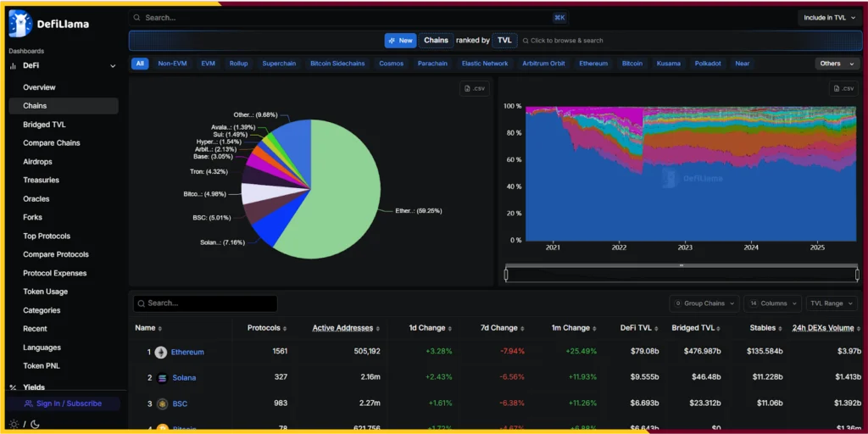Click the Solana chain logo icon
This screenshot has height=434, width=868.
coord(161,378)
